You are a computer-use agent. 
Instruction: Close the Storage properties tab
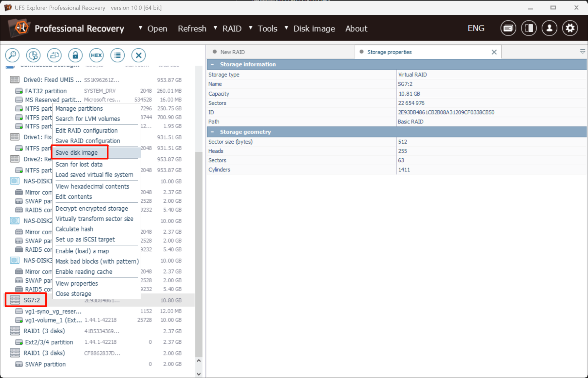(x=494, y=52)
